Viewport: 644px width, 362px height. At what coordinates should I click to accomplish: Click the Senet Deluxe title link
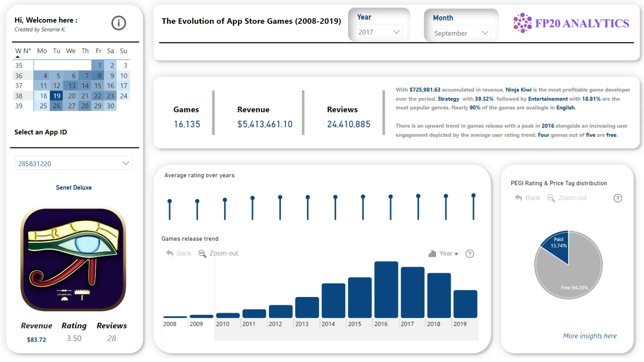point(74,187)
